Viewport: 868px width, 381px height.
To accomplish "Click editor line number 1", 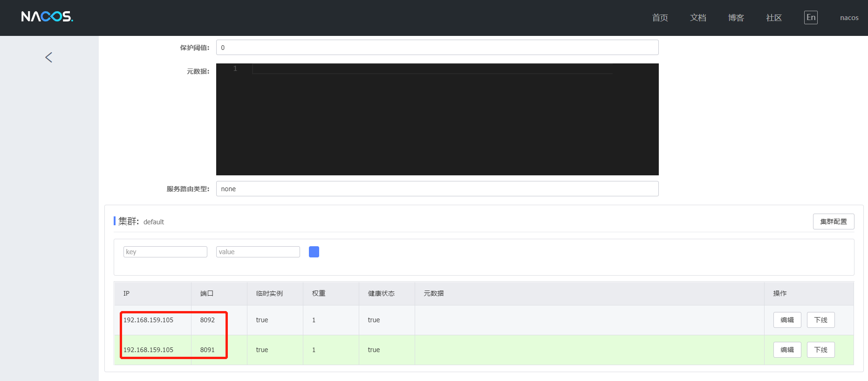I will pos(235,69).
